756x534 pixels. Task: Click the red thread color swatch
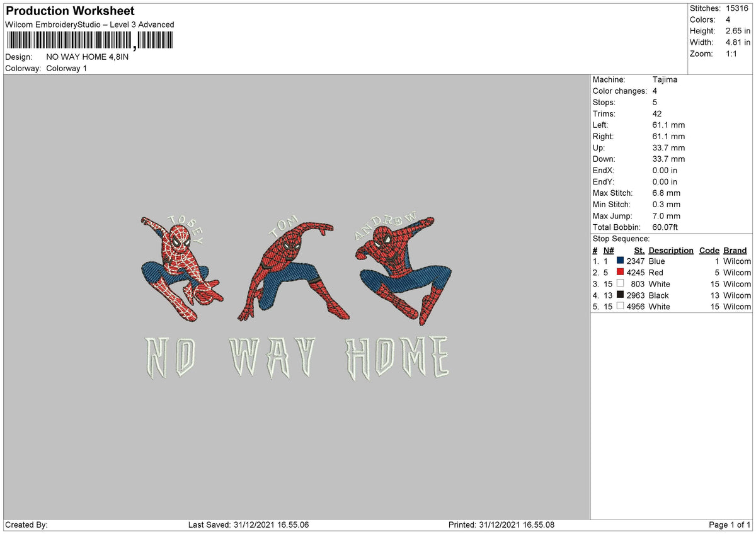tap(620, 272)
